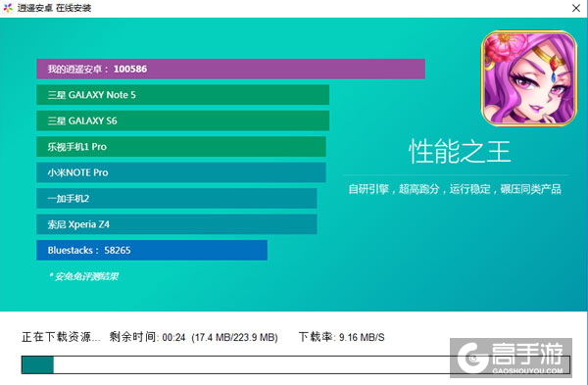588x385 pixels.
Task: Click the 剩余时间 00:24 readout
Action: pos(147,337)
